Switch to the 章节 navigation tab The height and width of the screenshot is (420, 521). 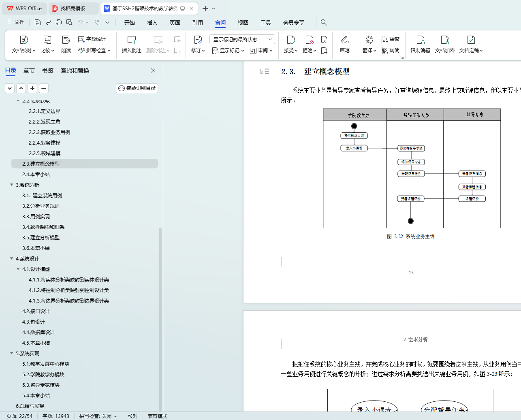pyautogui.click(x=29, y=70)
